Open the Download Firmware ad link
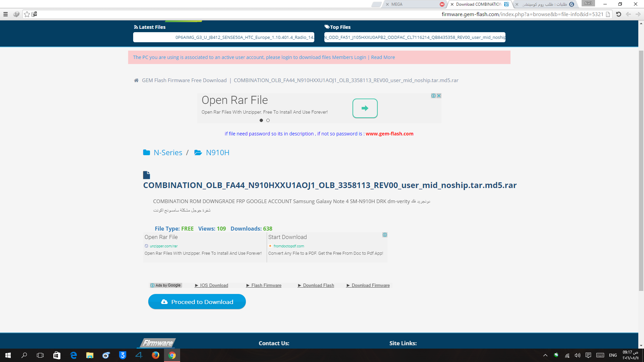This screenshot has height=362, width=644. point(368,286)
